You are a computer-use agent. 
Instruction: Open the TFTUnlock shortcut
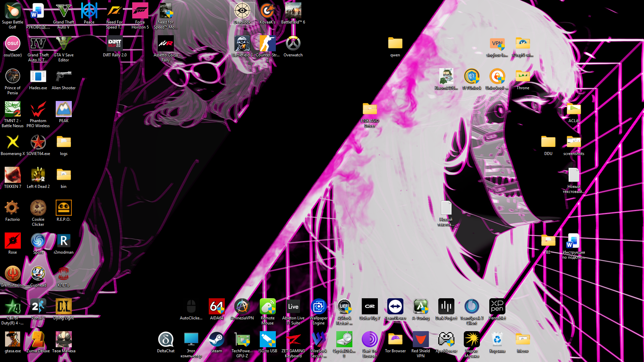coord(472,79)
